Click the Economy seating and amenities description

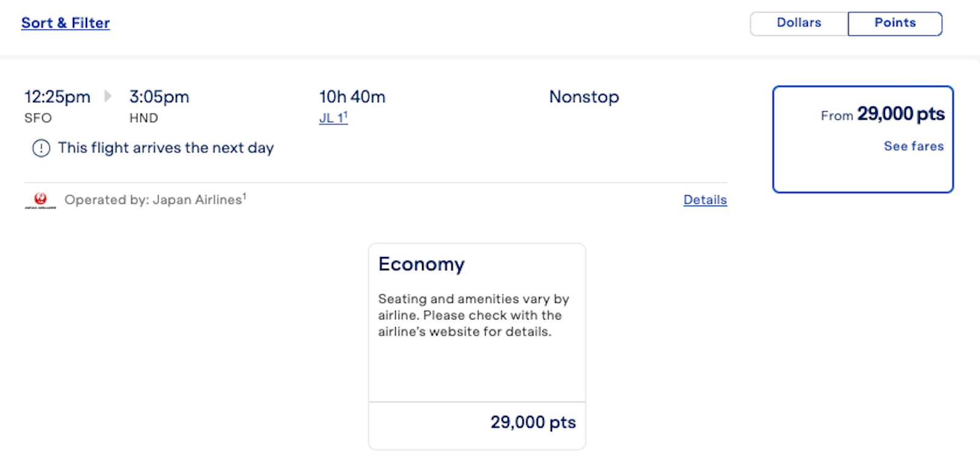tap(473, 315)
